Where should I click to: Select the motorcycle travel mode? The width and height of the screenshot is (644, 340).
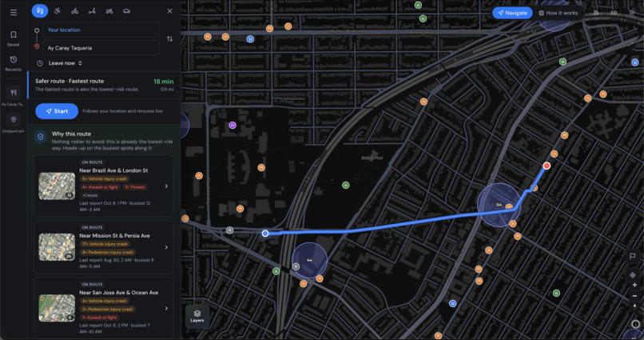click(x=109, y=11)
